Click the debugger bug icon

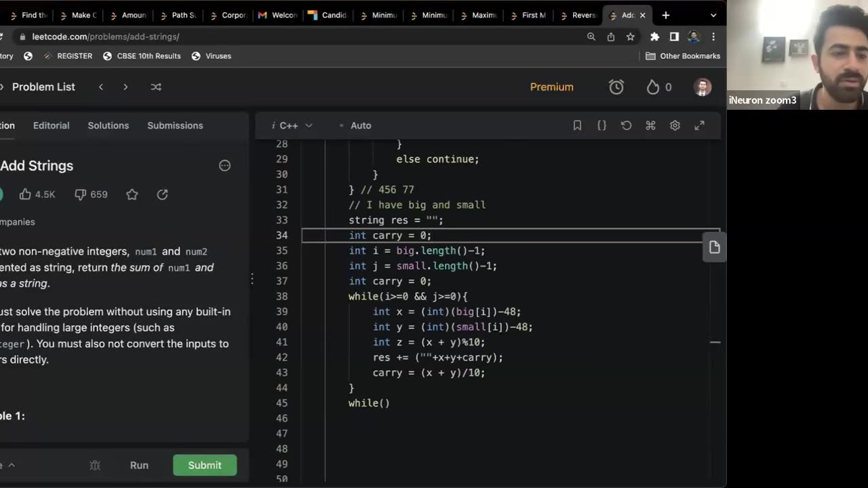click(95, 465)
